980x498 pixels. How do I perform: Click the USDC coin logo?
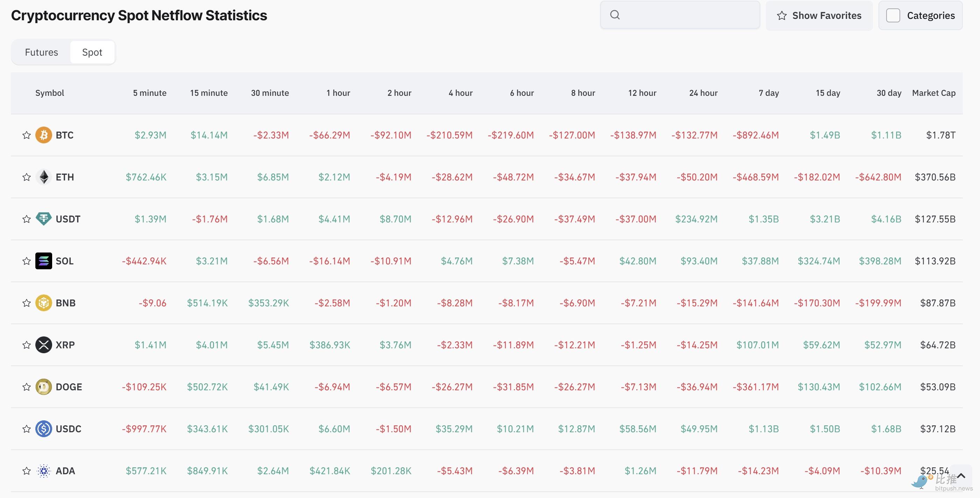click(44, 429)
